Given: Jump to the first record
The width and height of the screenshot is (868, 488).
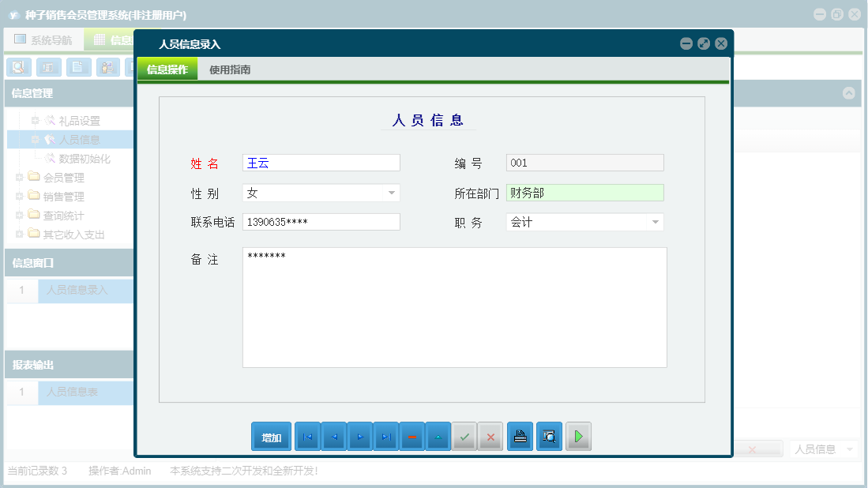Looking at the screenshot, I should tap(307, 437).
